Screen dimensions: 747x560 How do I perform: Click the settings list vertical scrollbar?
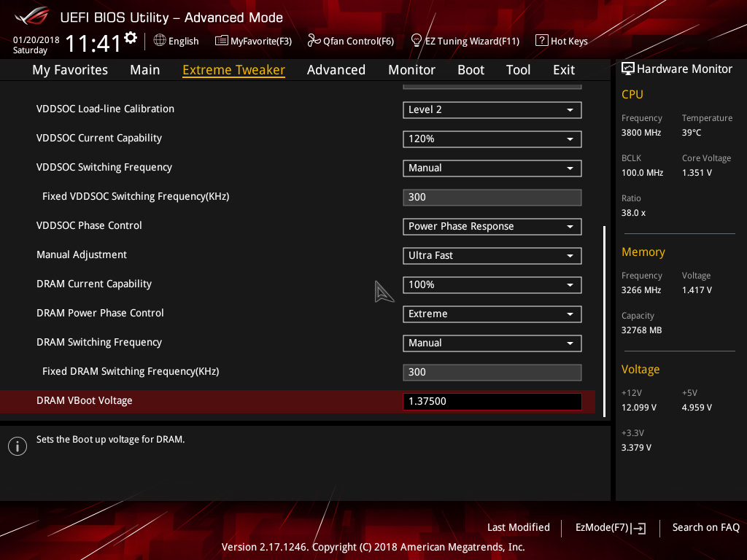(605, 322)
